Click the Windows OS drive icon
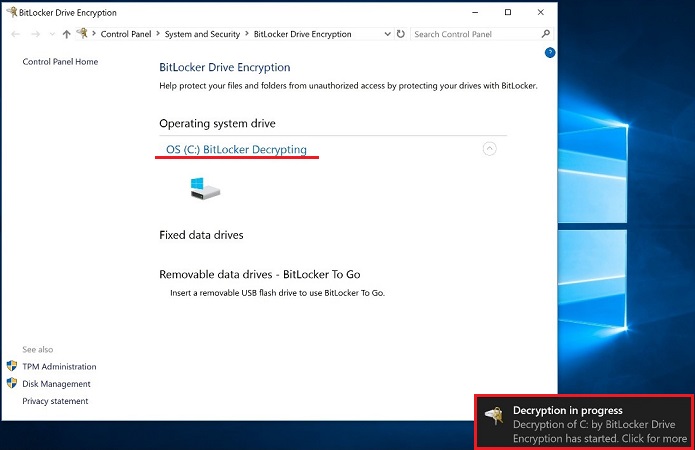 (205, 188)
